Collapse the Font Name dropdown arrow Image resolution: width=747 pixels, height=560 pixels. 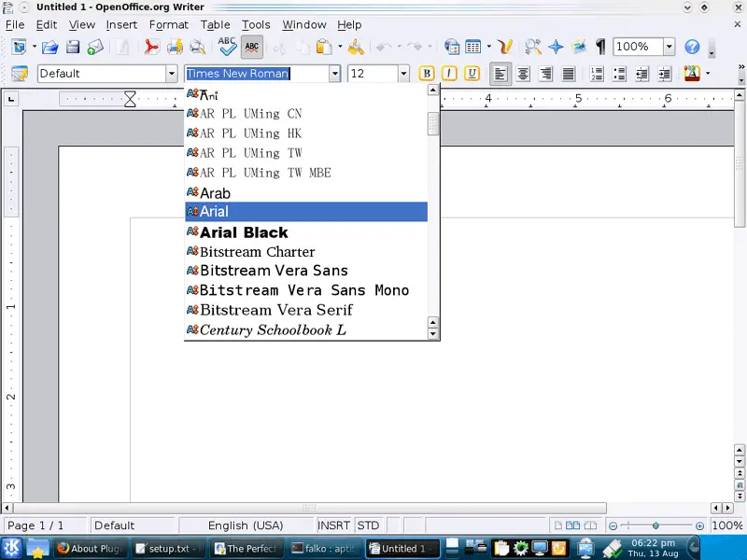pyautogui.click(x=335, y=74)
